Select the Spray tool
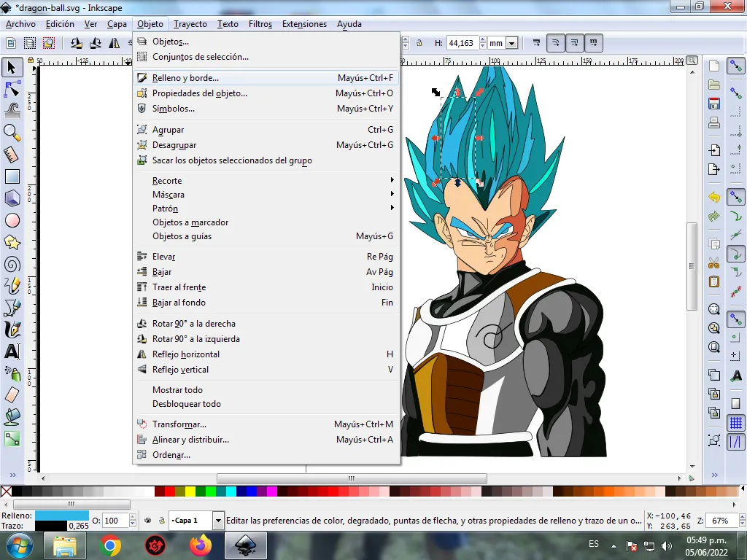 [x=12, y=374]
